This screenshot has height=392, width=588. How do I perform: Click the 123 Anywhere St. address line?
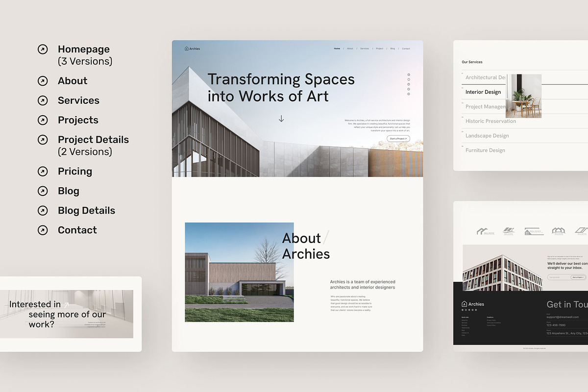567,333
